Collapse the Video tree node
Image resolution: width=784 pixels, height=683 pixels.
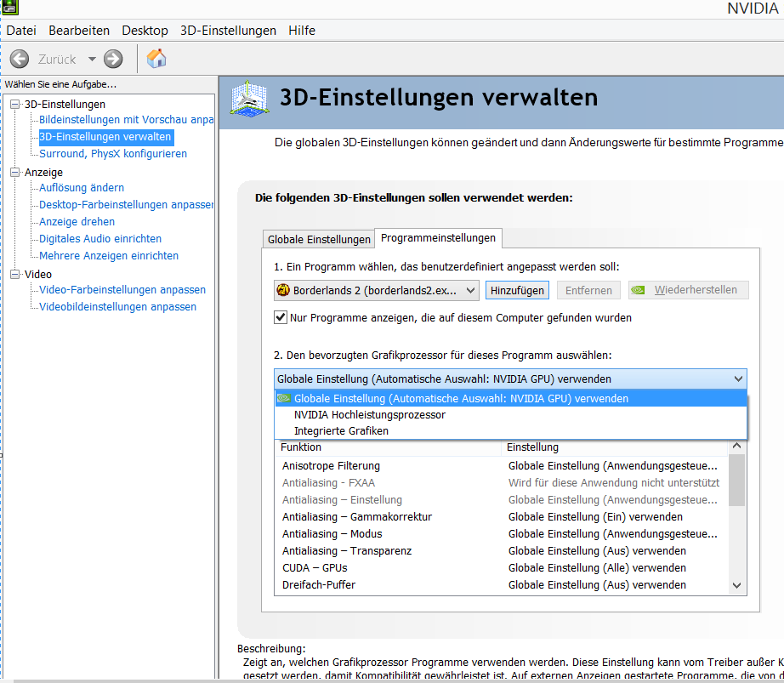15,274
